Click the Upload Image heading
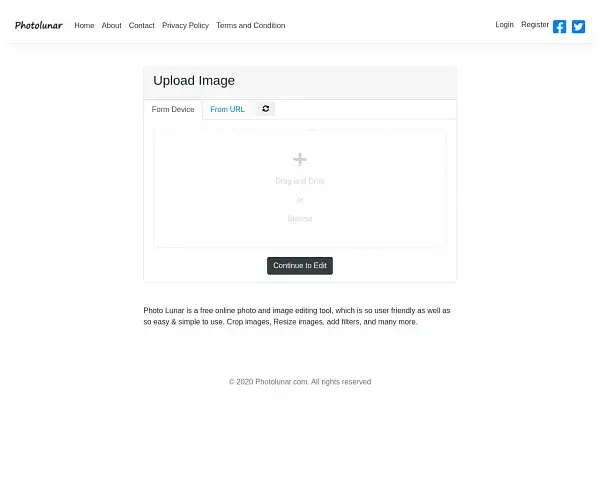 (x=194, y=81)
